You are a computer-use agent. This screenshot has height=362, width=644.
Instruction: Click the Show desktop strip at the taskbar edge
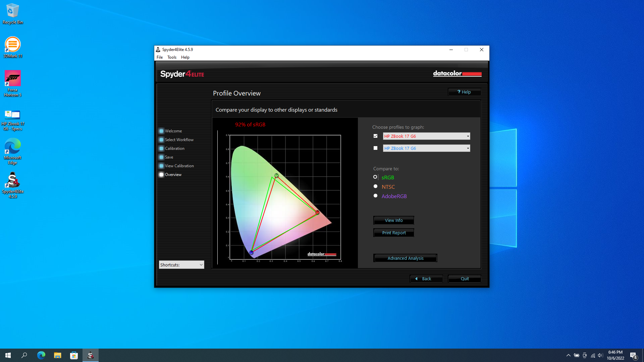point(643,355)
